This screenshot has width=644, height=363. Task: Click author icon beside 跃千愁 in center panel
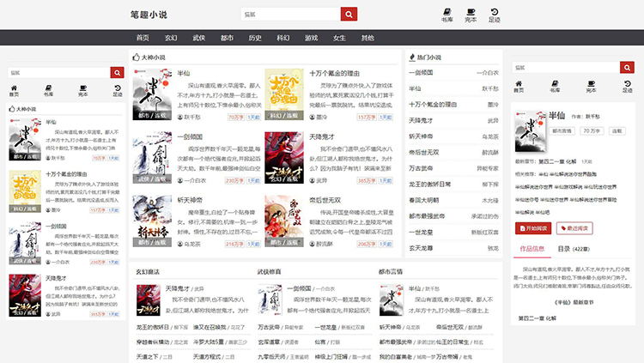[x=180, y=117]
